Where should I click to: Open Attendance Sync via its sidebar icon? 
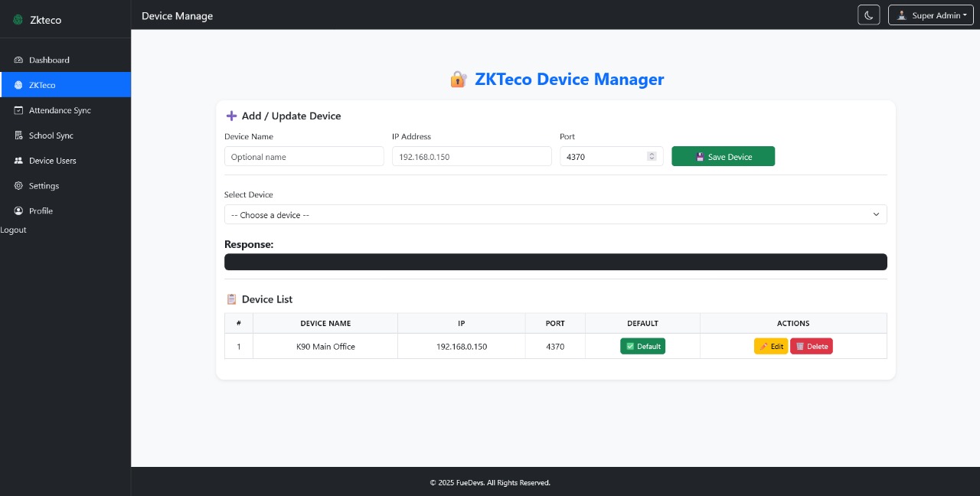18,110
